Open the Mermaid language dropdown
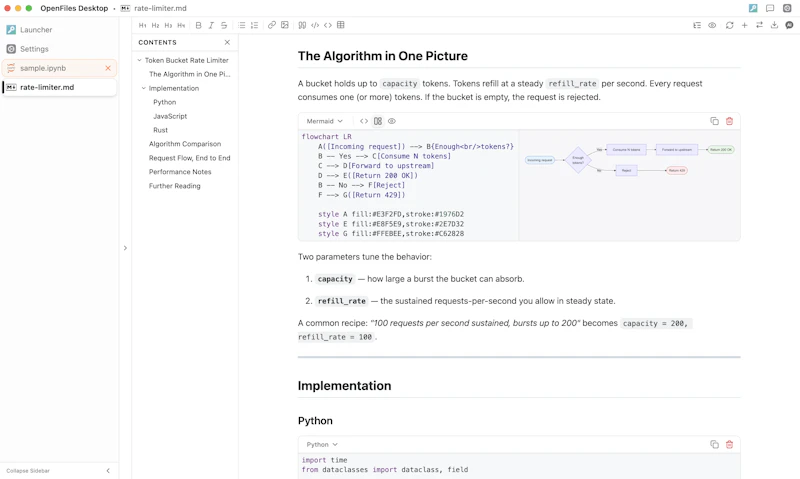Image resolution: width=800 pixels, height=479 pixels. click(324, 121)
